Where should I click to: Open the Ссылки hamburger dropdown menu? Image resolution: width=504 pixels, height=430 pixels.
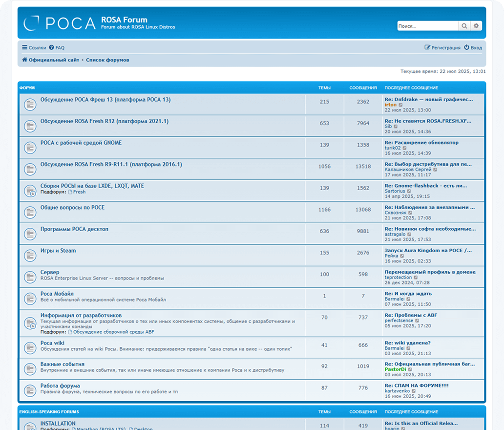click(x=34, y=48)
